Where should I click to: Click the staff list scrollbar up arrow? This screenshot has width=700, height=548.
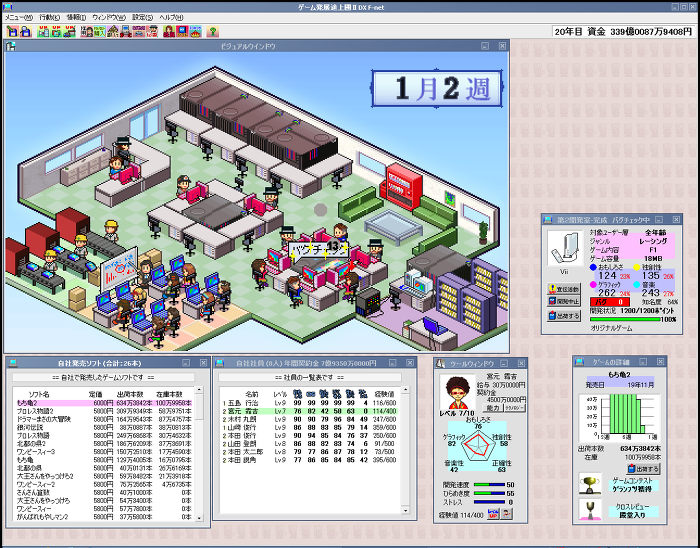click(405, 390)
